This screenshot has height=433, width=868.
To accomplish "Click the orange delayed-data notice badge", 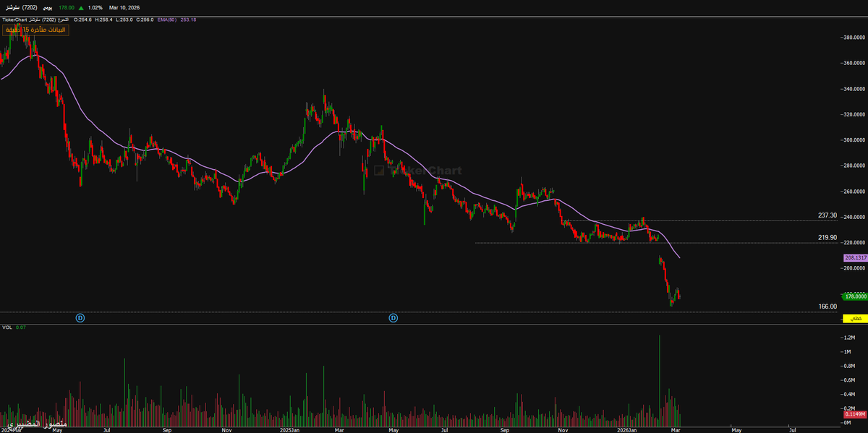I will pos(35,30).
